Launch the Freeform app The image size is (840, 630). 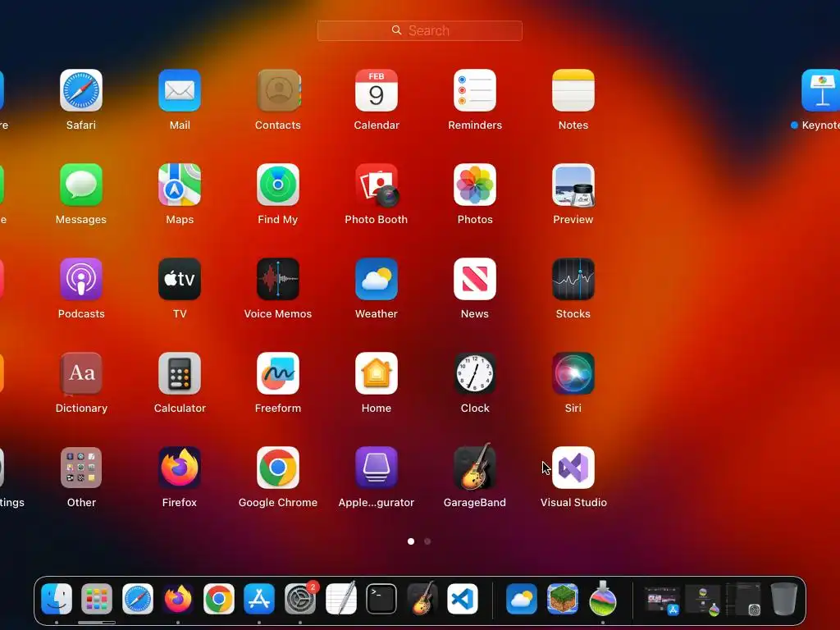tap(278, 373)
